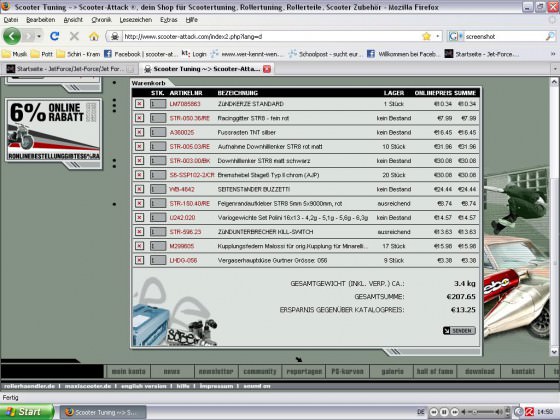The image size is (560, 420).
Task: Remove Variogewichte Set Polini item
Action: [x=139, y=218]
